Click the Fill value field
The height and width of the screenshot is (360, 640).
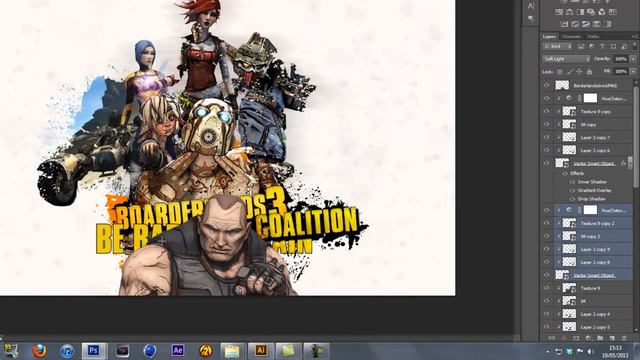click(x=621, y=71)
